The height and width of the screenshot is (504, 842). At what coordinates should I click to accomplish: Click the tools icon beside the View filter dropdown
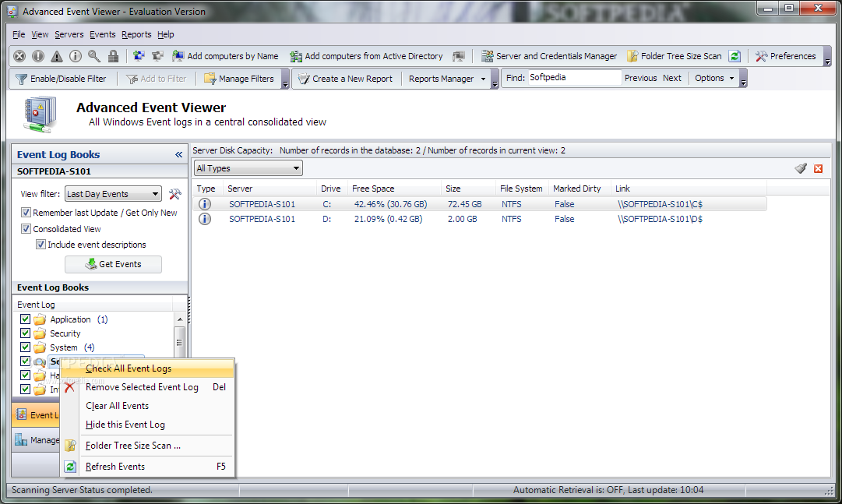point(175,194)
